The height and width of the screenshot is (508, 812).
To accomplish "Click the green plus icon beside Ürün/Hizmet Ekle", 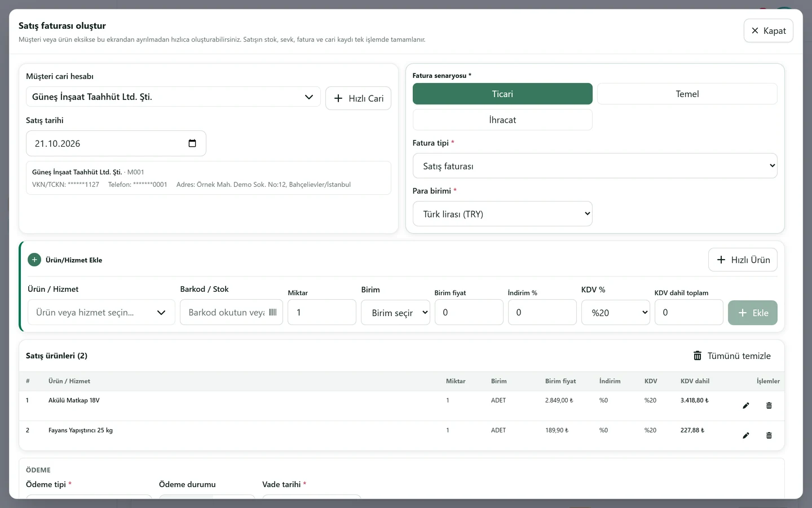I will (34, 260).
